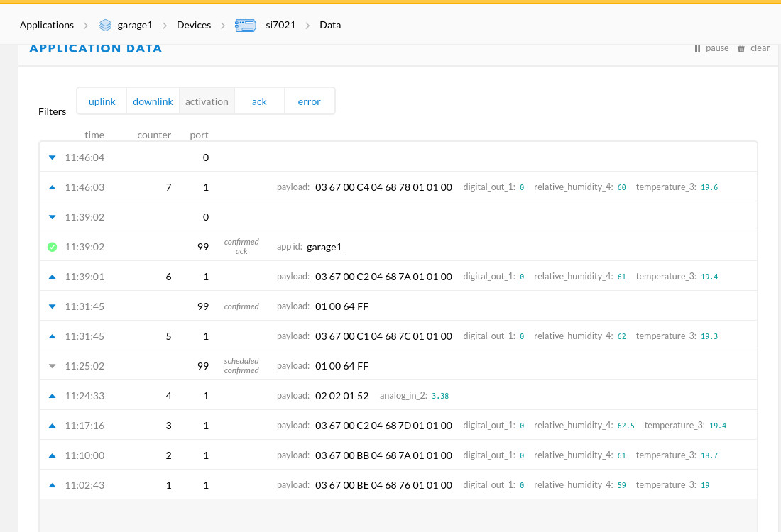Click payload of the 11:02:43 message
The height and width of the screenshot is (532, 781).
[x=383, y=485]
